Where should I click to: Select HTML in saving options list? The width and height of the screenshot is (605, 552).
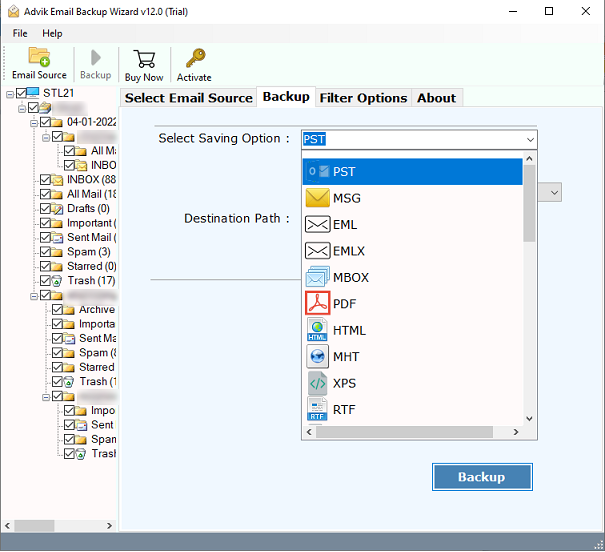(x=412, y=330)
